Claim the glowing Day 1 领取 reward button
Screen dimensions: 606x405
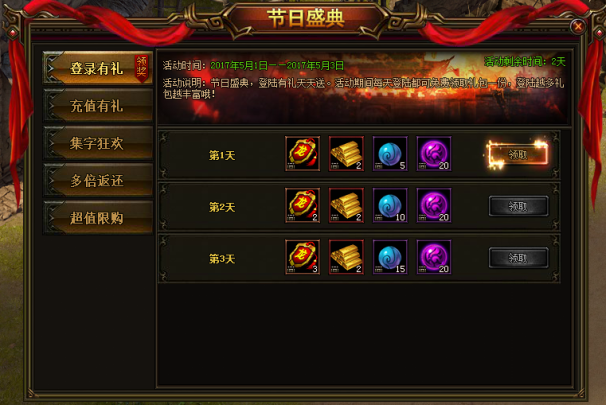tap(518, 155)
